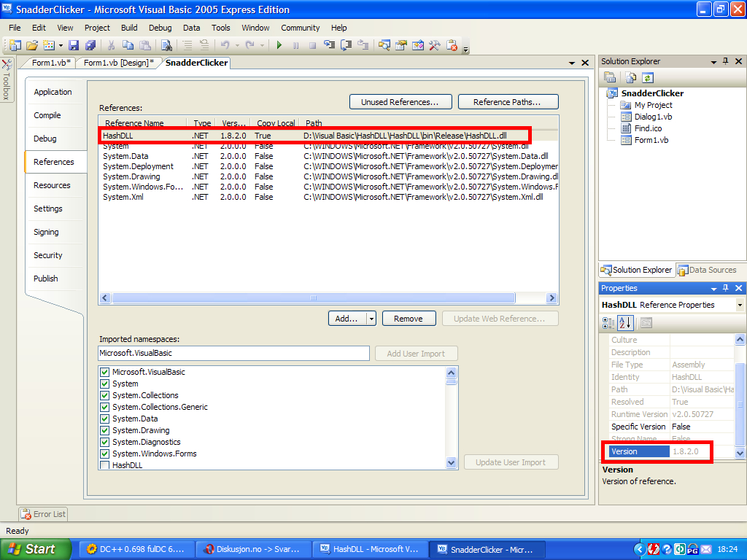Open the Properties panel window position menu arrow
Viewport: 747px width, 560px height.
713,289
